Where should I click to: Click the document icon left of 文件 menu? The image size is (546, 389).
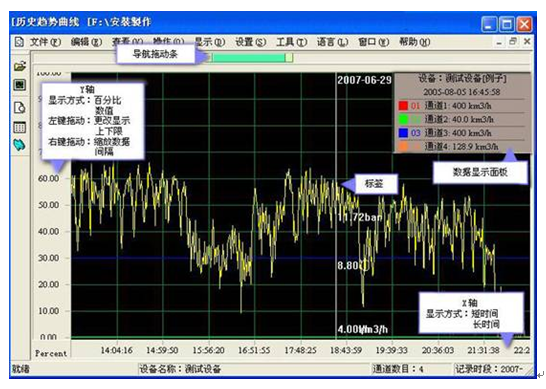(20, 42)
